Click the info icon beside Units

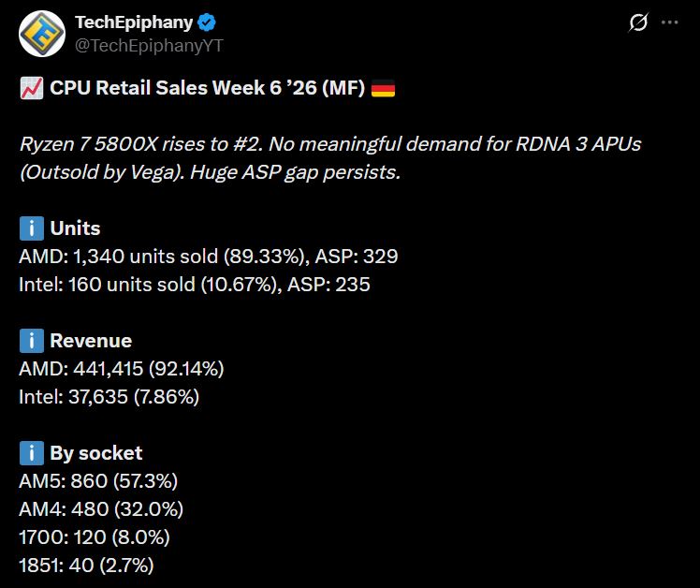[31, 228]
